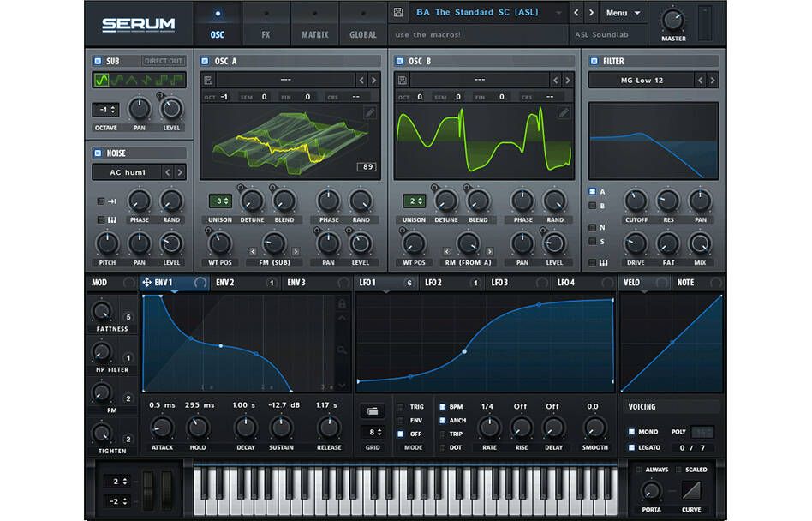Click the filter response display
812x521 pixels.
pyautogui.click(x=654, y=141)
